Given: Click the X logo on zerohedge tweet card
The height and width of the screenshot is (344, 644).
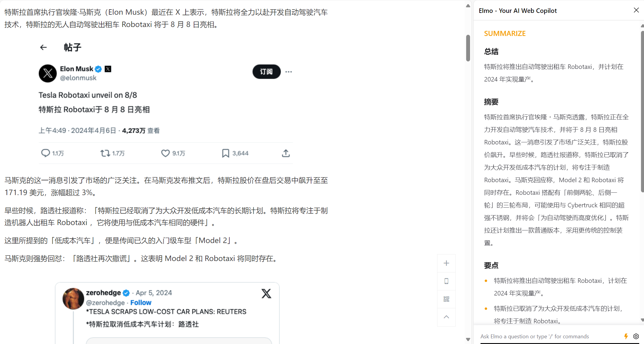Looking at the screenshot, I should coord(266,293).
